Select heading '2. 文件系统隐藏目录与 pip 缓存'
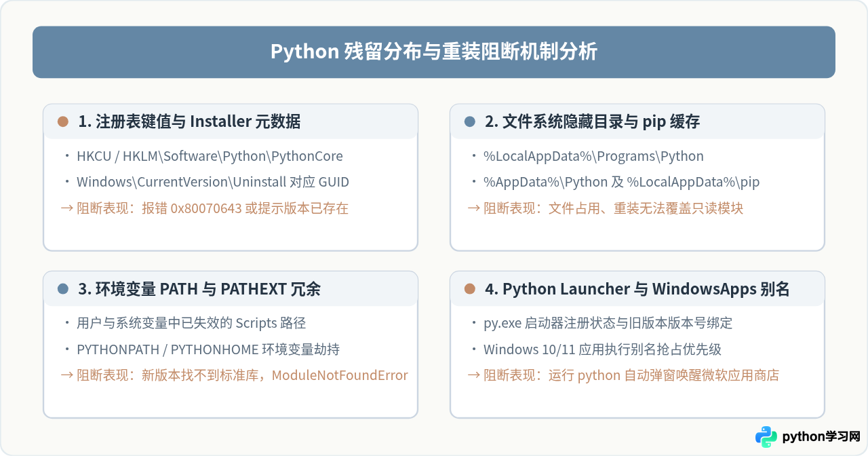Screen dimensions: 868x456 click(592, 121)
